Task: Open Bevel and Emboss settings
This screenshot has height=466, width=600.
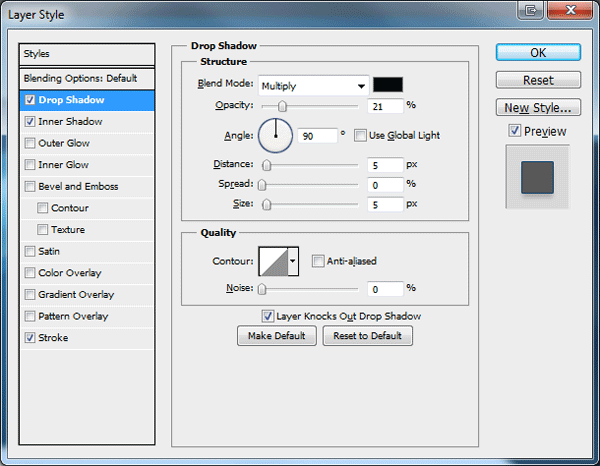Action: (x=78, y=186)
